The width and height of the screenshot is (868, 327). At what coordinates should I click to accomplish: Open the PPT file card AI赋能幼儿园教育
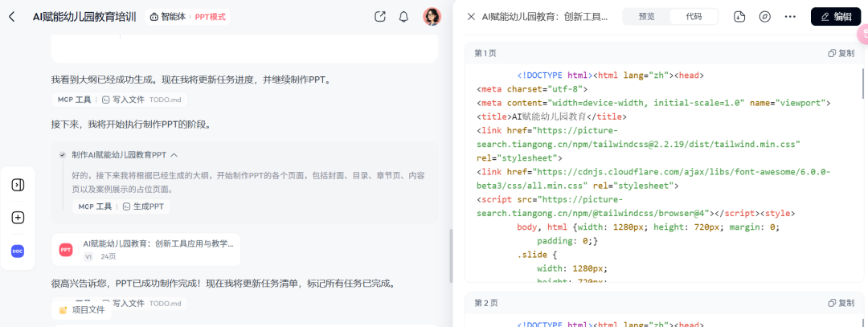146,250
